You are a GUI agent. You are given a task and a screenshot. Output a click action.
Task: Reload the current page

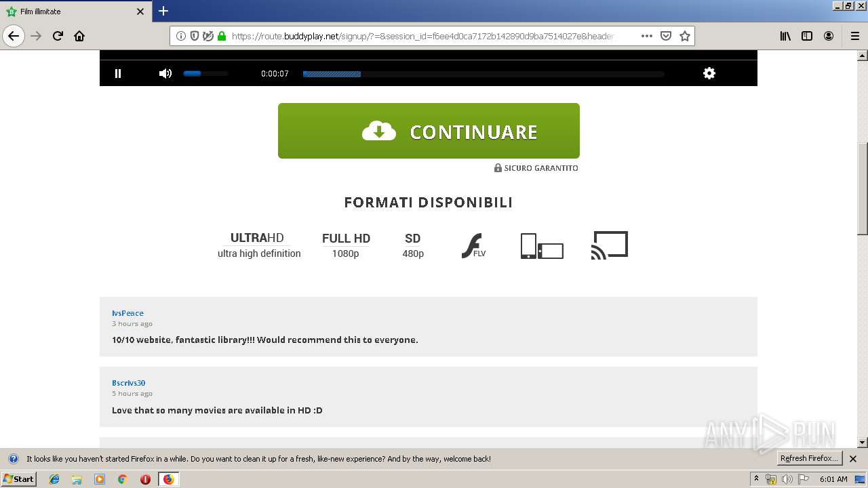point(58,36)
